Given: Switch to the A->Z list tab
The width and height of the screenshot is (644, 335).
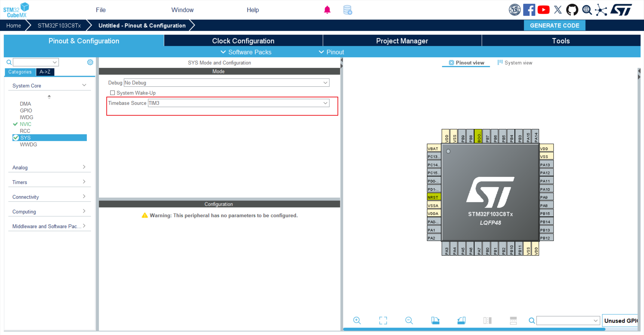Looking at the screenshot, I should [x=45, y=72].
